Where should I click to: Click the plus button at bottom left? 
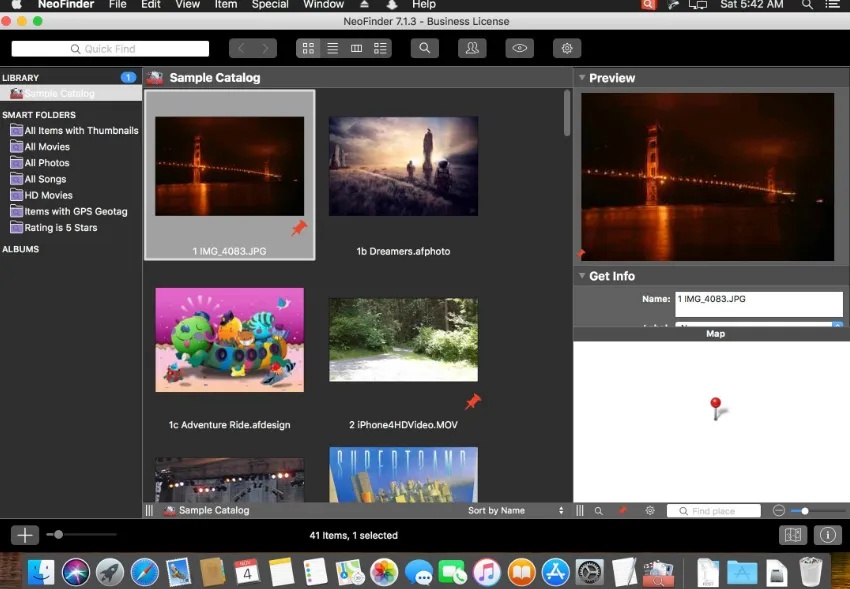(25, 535)
